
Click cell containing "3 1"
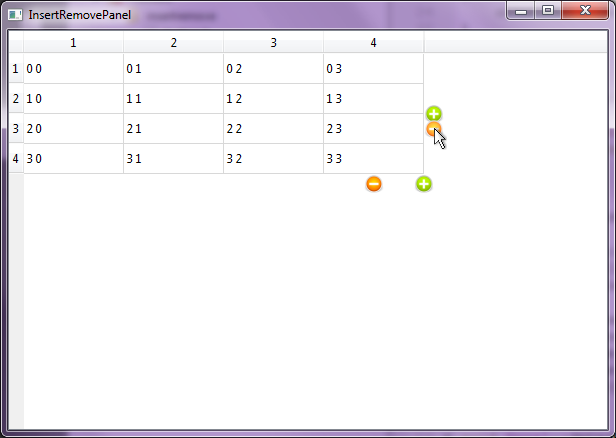174,158
